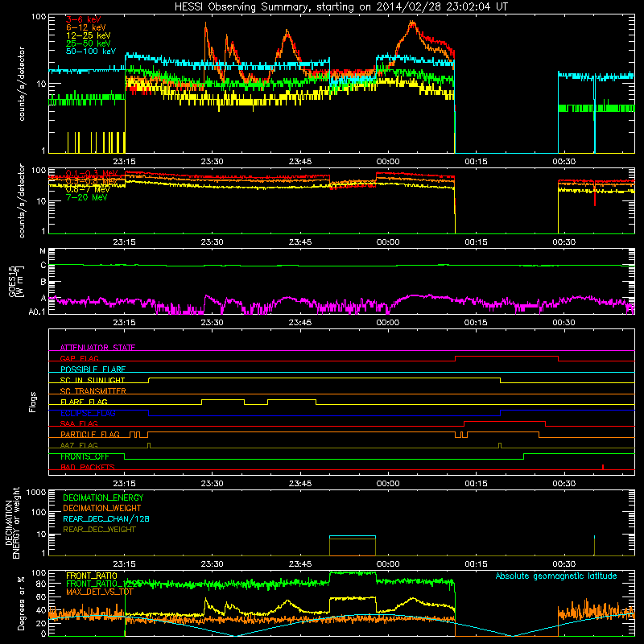Screen dimensions: 644x644
Task: Click the DECIMATION_WEIGHT legend label
Action: click(x=102, y=508)
